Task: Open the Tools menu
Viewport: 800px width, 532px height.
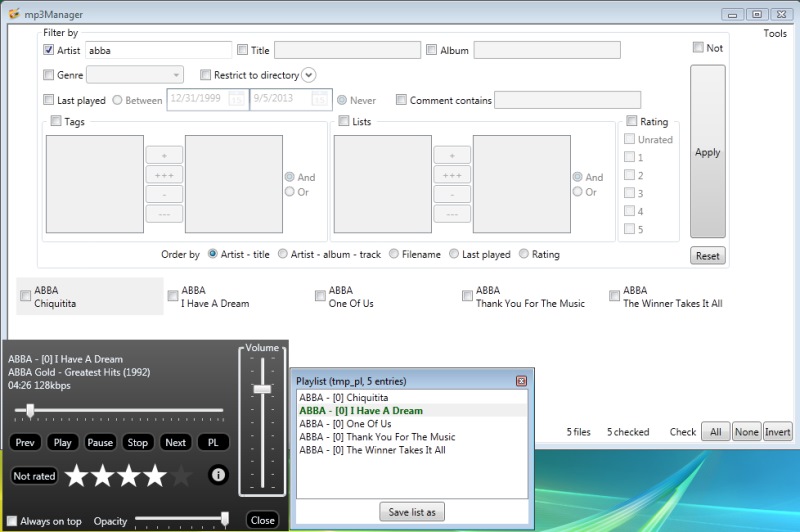Action: (x=775, y=33)
